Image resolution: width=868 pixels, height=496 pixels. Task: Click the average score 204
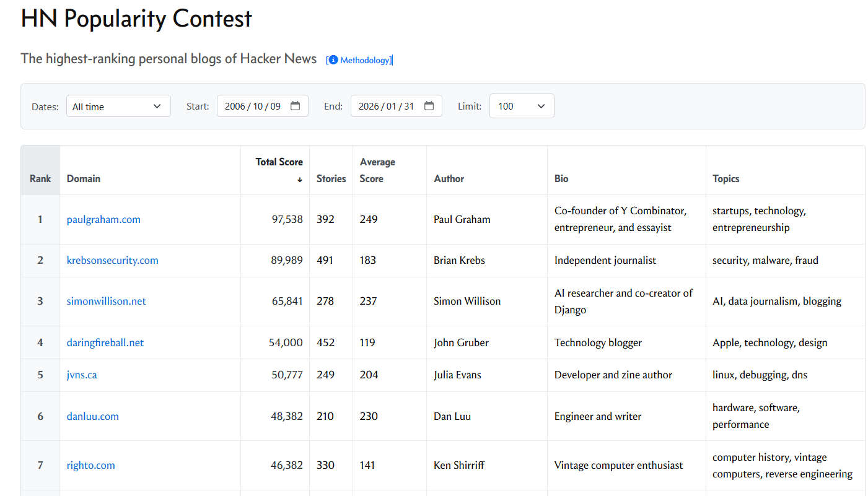click(x=369, y=375)
